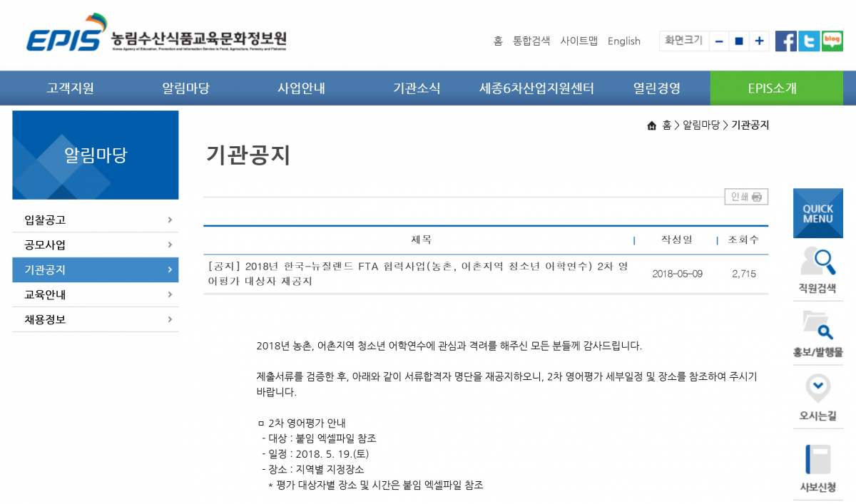Click the home icon in the breadcrumb
The width and height of the screenshot is (856, 504).
[x=651, y=125]
